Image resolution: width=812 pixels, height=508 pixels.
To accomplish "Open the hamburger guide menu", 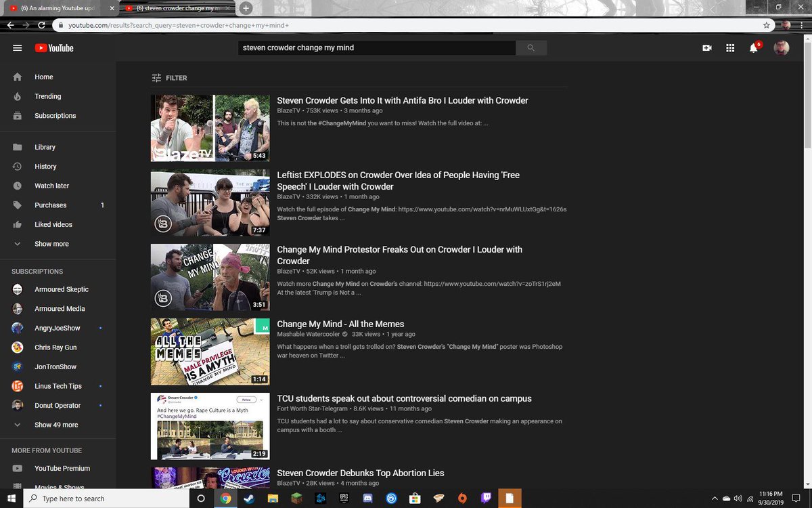I will point(18,48).
